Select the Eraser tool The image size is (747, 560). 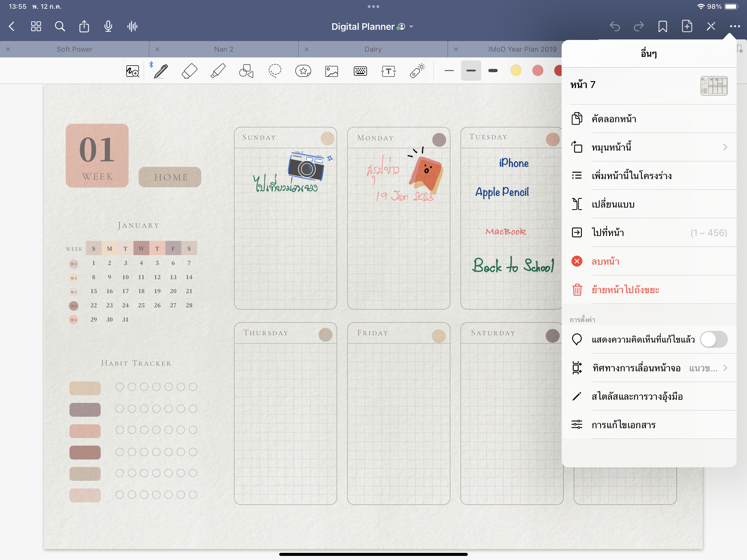189,71
